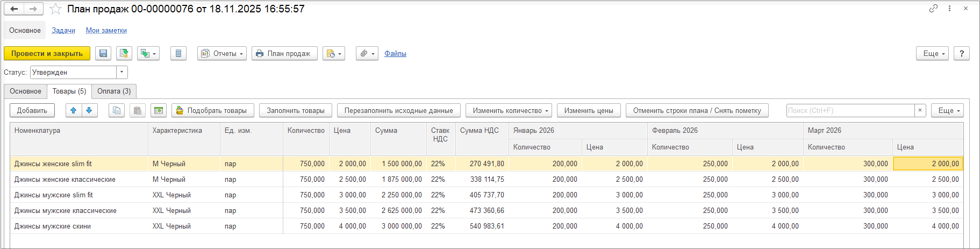Go back with the left arrow button
This screenshot has width=980, height=249.
tap(14, 9)
